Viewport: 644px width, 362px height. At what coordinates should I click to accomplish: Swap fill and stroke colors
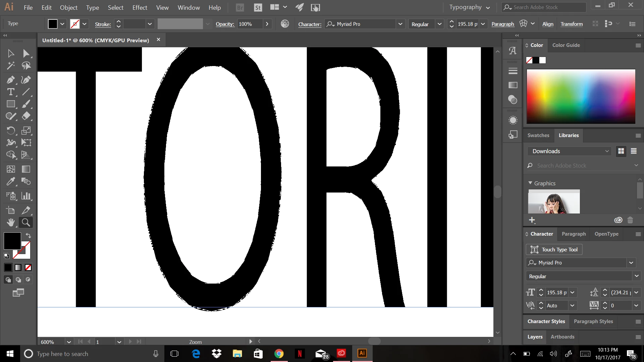pyautogui.click(x=29, y=236)
